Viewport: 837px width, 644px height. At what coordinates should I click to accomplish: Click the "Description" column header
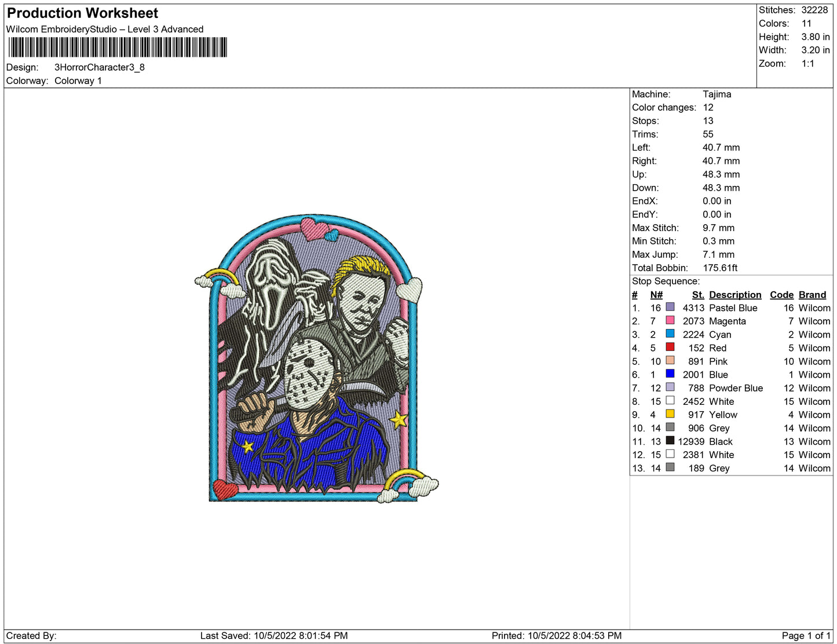[735, 295]
